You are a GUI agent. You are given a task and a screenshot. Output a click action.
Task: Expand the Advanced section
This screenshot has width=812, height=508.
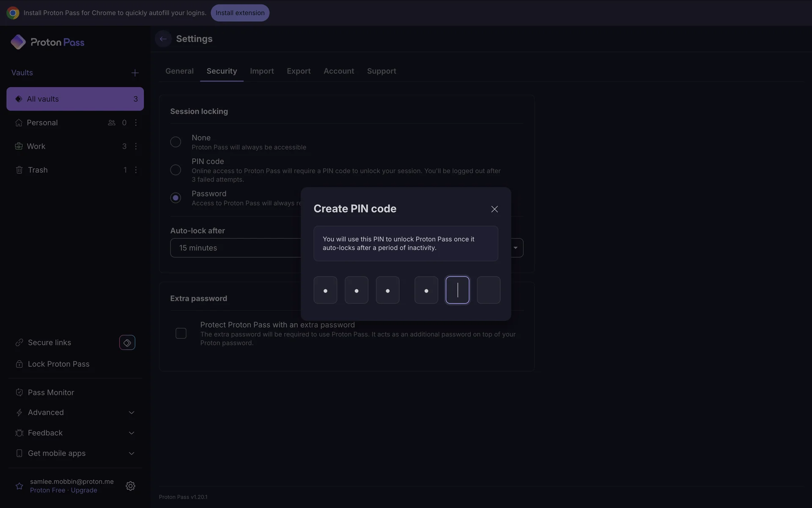click(x=131, y=412)
